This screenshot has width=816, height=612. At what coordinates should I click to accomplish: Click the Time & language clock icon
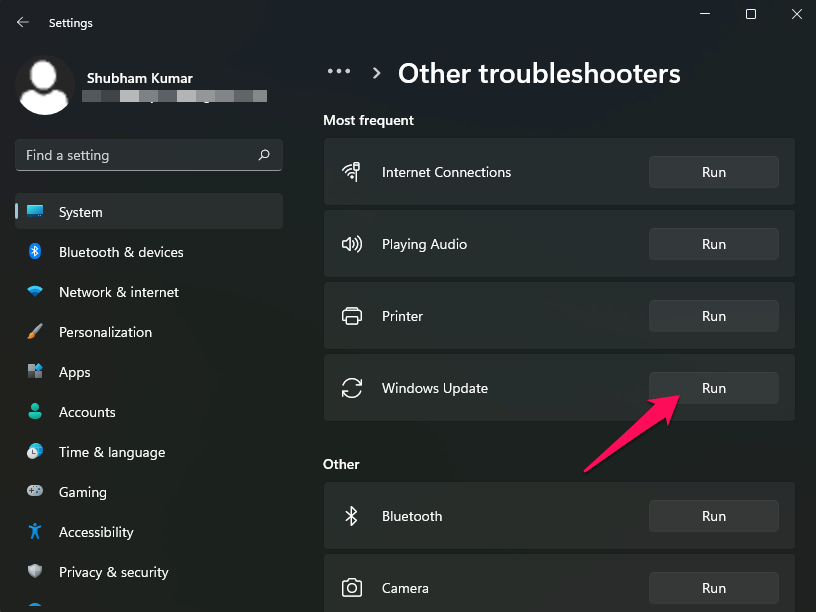pos(35,452)
